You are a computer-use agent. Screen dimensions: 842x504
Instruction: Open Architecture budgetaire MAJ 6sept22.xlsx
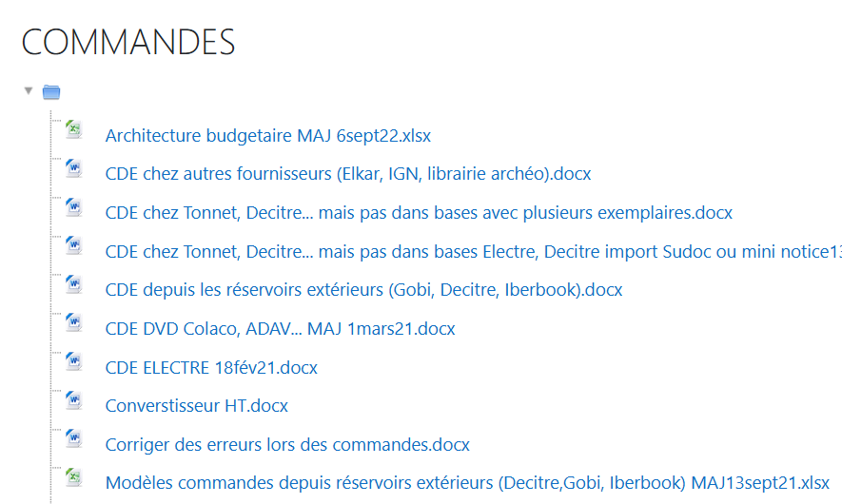(x=267, y=136)
